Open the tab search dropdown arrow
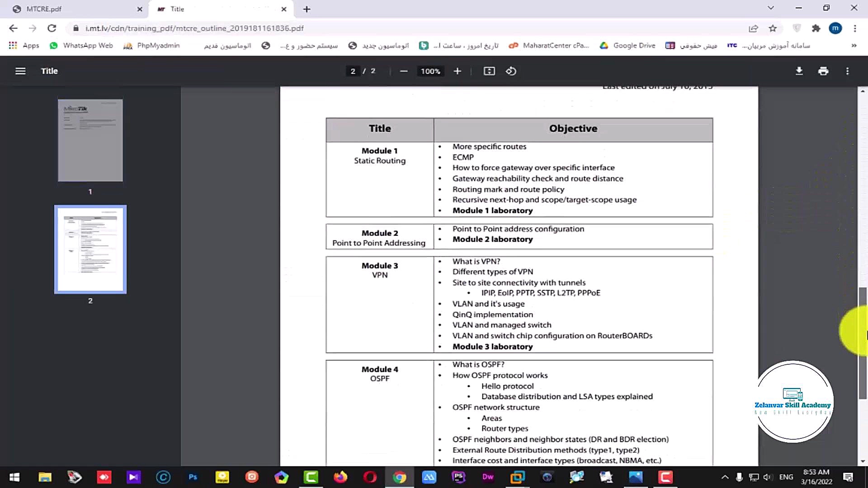 coord(771,8)
